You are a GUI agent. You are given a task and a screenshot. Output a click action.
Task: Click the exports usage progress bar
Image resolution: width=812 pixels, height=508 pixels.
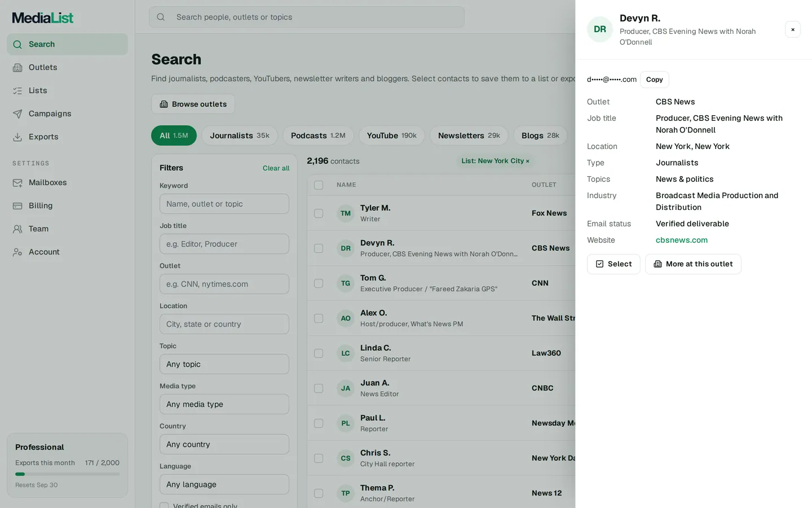pyautogui.click(x=67, y=474)
